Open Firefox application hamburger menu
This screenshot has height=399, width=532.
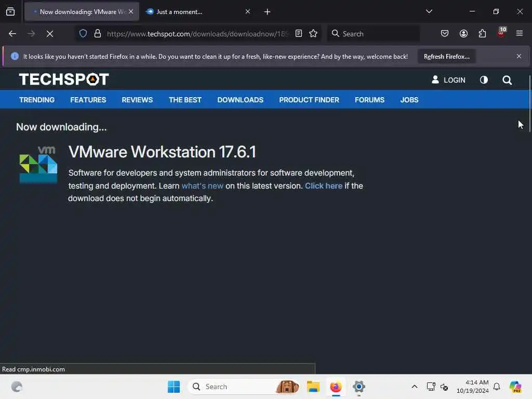pos(520,34)
